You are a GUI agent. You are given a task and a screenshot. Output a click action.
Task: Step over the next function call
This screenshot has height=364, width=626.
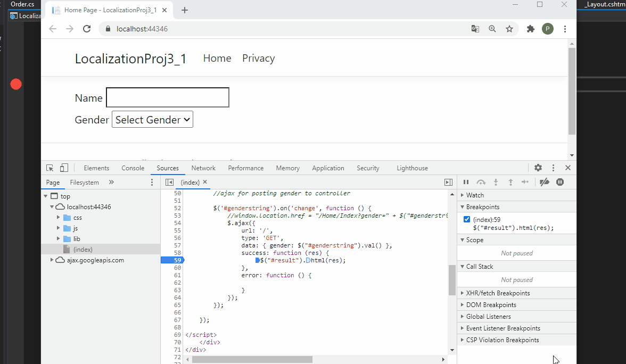pyautogui.click(x=481, y=182)
